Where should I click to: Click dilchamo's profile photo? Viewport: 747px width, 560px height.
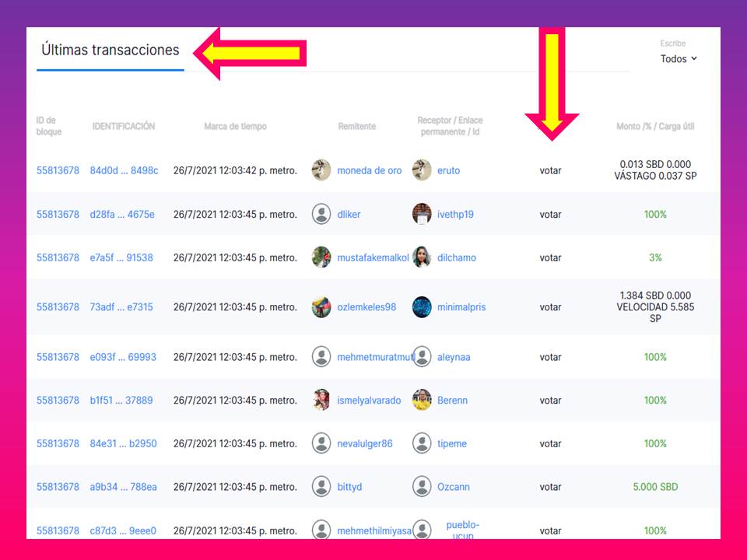[422, 257]
